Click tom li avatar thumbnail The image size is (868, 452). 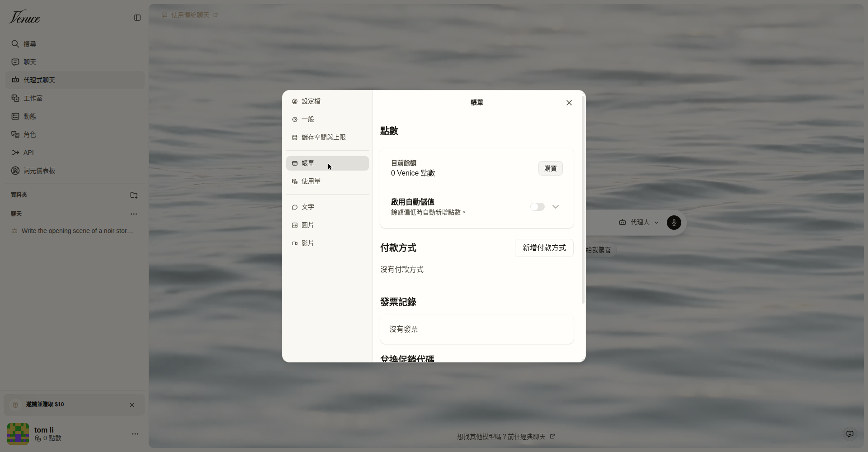[18, 434]
